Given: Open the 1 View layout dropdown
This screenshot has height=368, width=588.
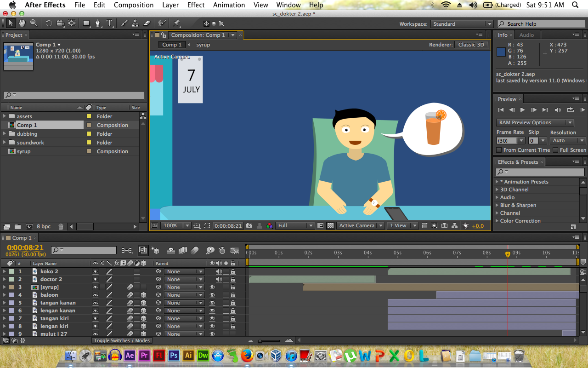Looking at the screenshot, I should click(402, 226).
